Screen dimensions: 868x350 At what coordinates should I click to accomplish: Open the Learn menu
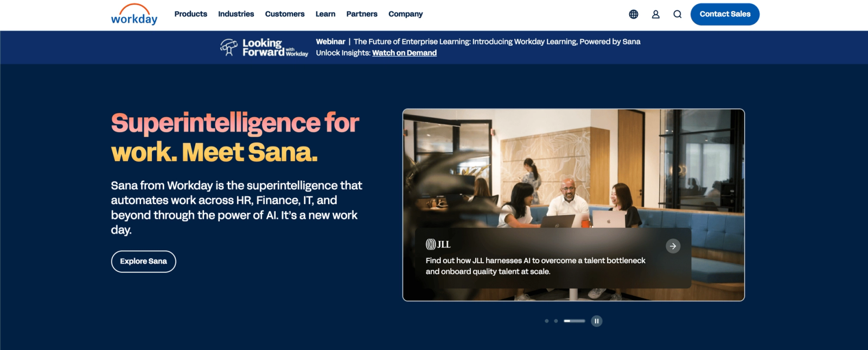325,14
